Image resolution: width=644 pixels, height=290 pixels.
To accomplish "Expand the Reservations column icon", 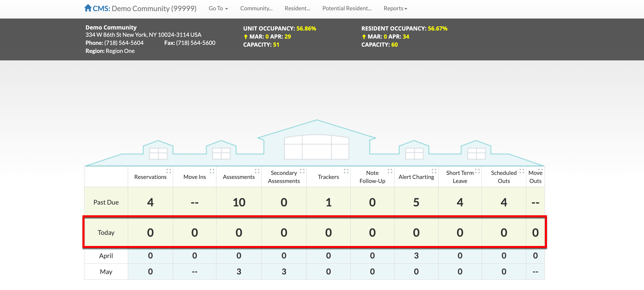I will coord(169,171).
